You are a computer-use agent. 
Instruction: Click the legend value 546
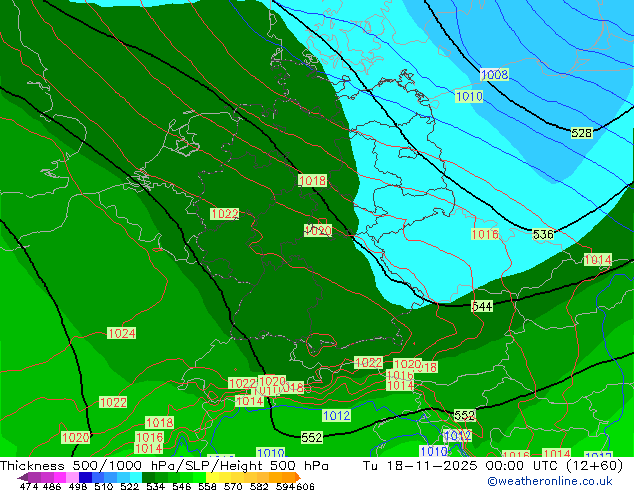pyautogui.click(x=182, y=486)
